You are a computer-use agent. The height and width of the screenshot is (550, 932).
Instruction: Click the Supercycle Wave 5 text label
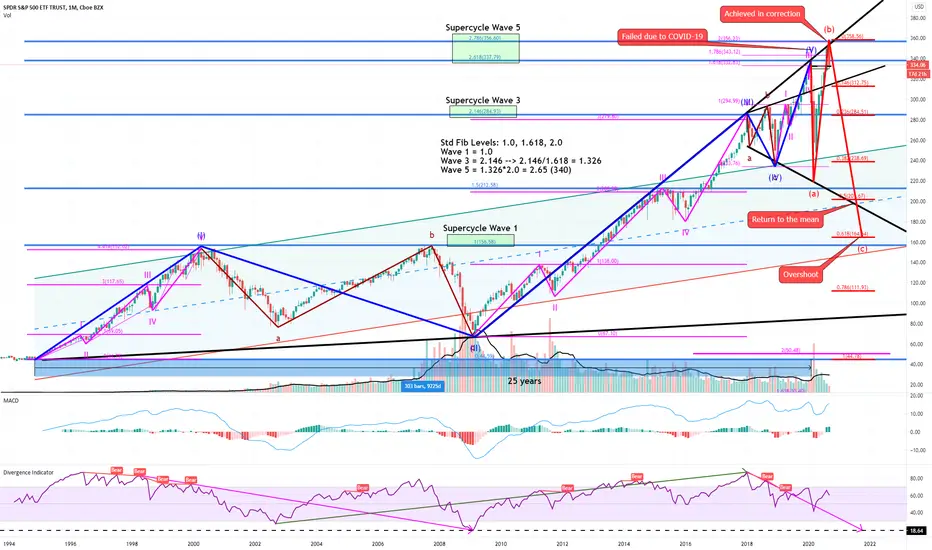click(x=483, y=27)
